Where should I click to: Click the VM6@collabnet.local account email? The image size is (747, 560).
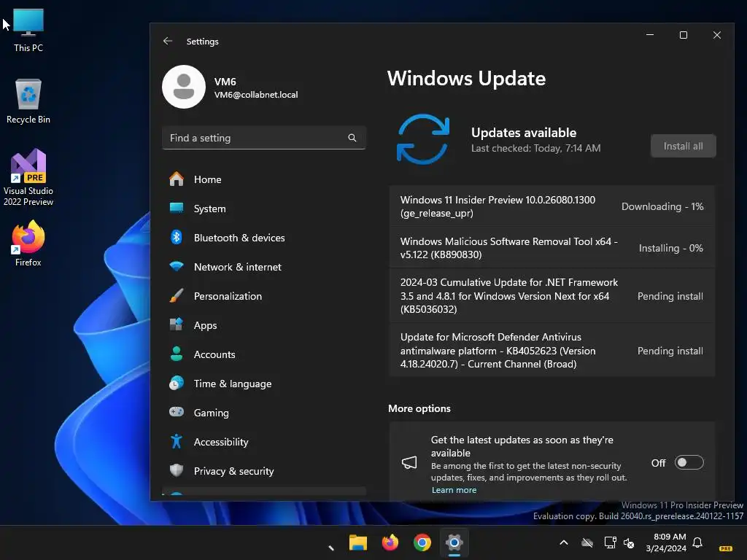[256, 95]
